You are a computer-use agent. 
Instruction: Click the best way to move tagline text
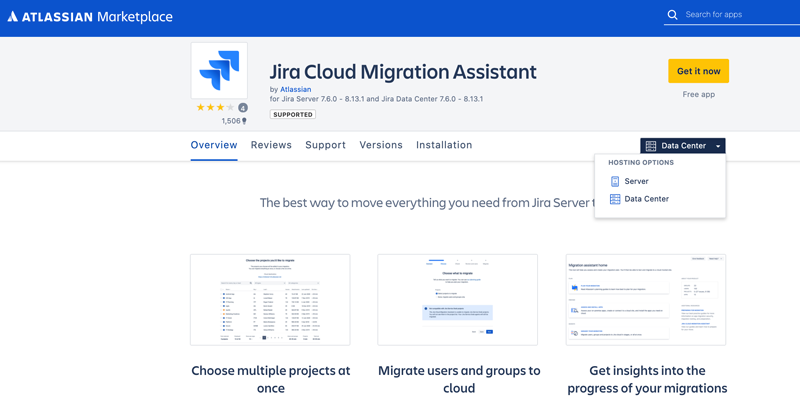coord(427,202)
